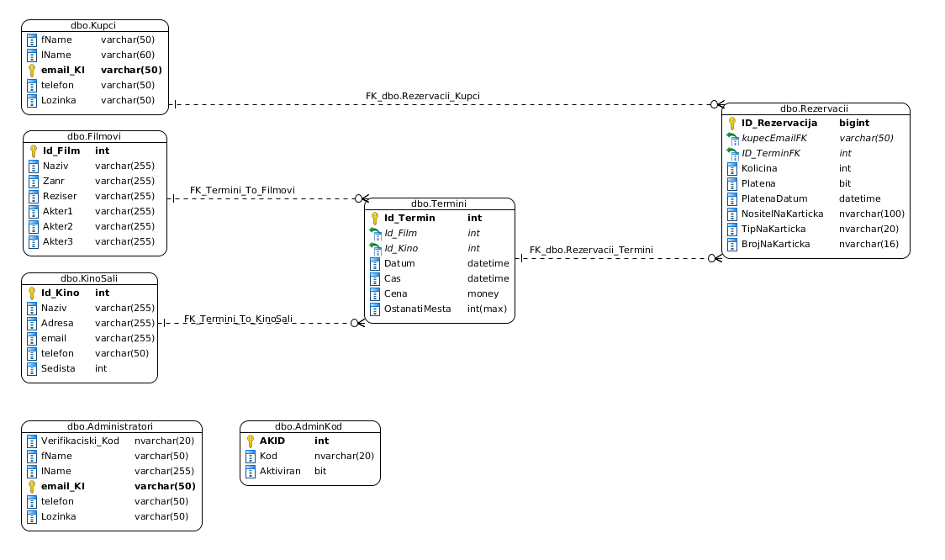
Task: Click the foreign key icon beside kupecEmailFK
Action: 732,139
